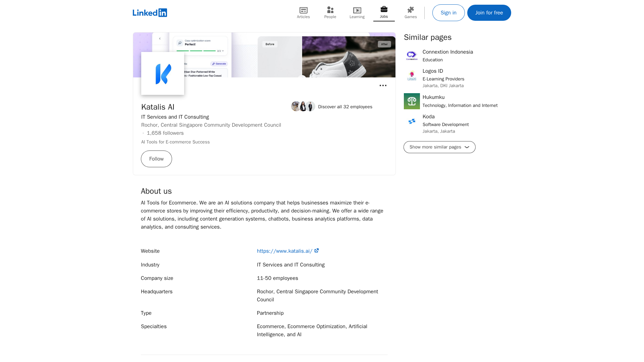Image resolution: width=644 pixels, height=362 pixels.
Task: Expand Show more similar pages
Action: 439,147
